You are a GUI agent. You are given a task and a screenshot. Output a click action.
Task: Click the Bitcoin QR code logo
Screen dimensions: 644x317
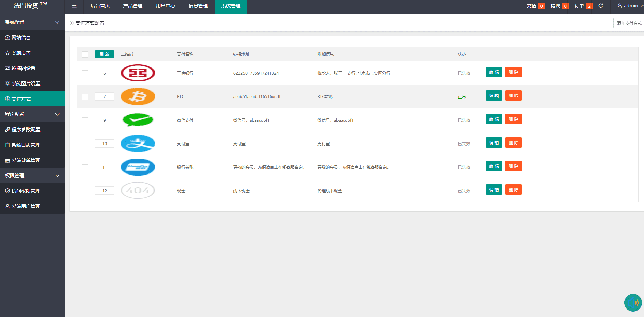coord(138,96)
